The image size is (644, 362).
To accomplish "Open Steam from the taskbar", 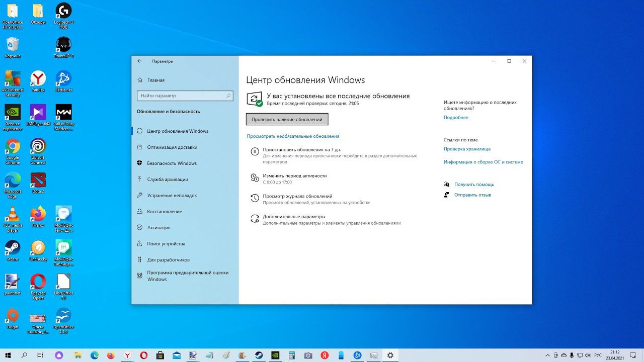I will tap(259, 355).
